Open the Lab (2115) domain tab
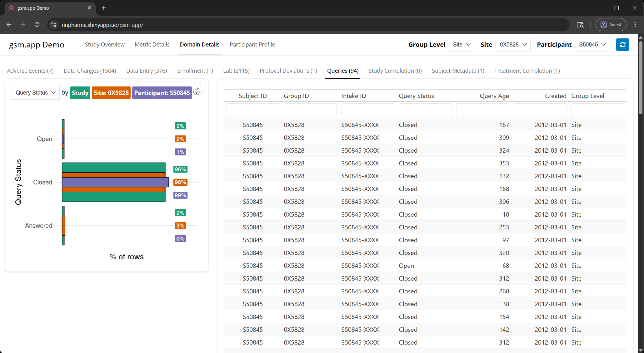 coord(236,71)
